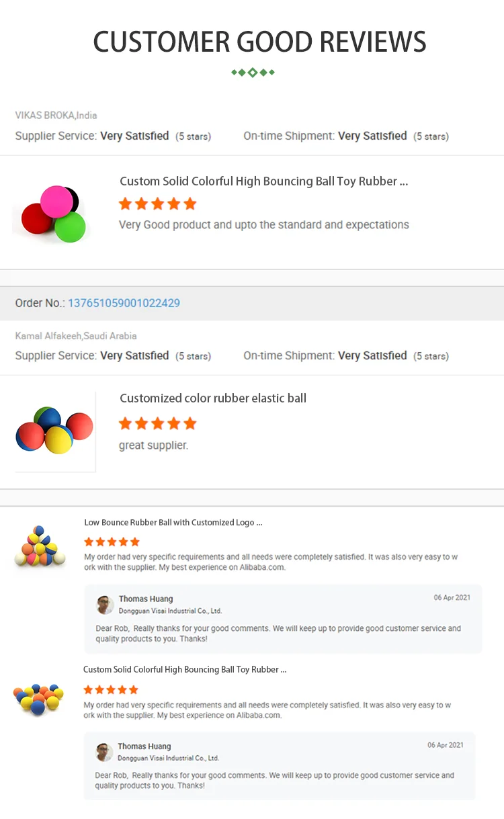504x819 pixels.
Task: Open the pyramid of stacked rubber balls thumbnail
Action: [40, 547]
